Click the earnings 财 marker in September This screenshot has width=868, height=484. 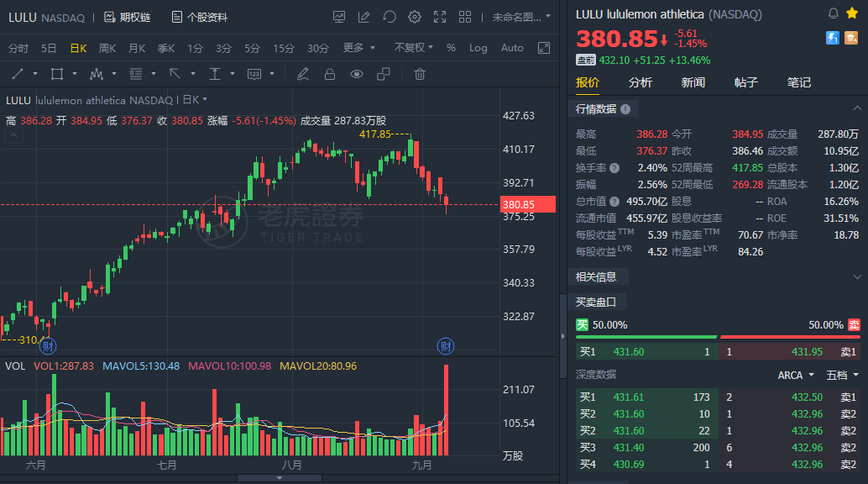(446, 346)
